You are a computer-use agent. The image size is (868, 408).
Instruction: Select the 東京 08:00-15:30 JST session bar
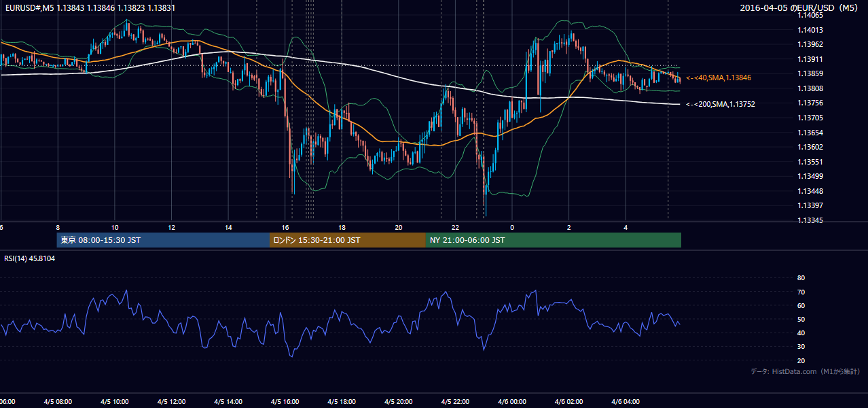click(x=163, y=240)
